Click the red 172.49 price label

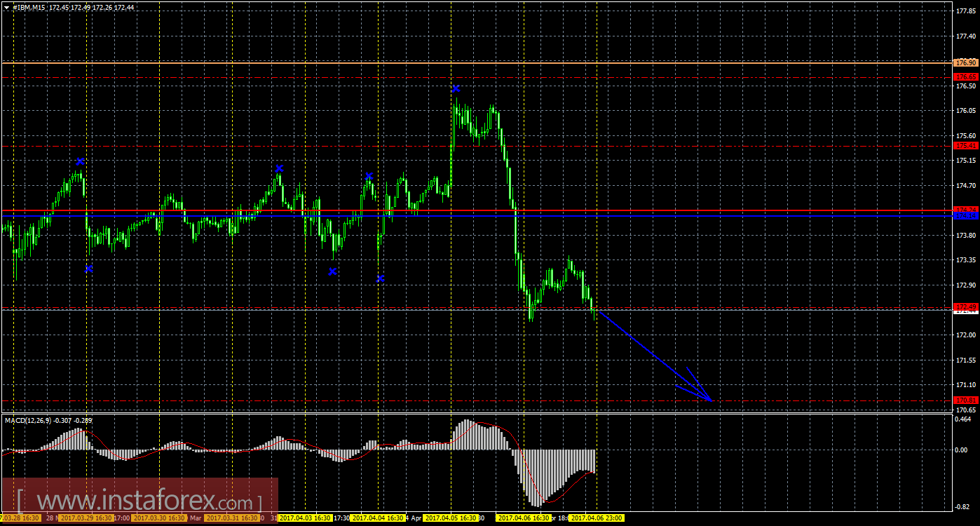(966, 307)
